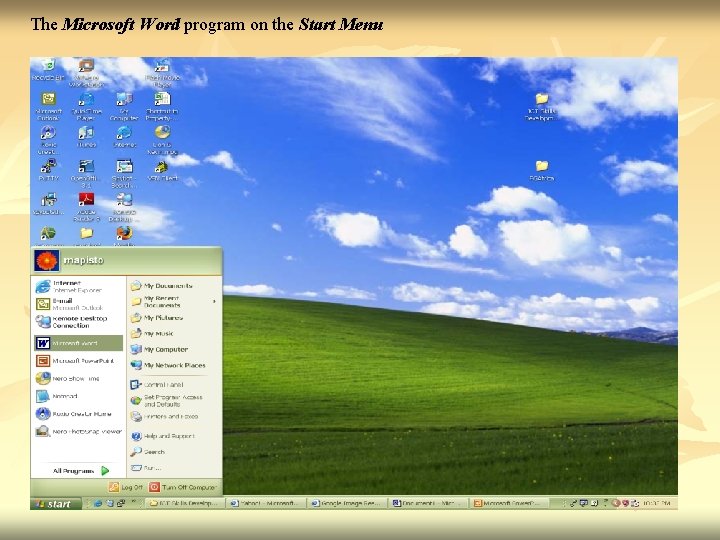Open Search from the Start Menu
720x540 pixels.
174,452
